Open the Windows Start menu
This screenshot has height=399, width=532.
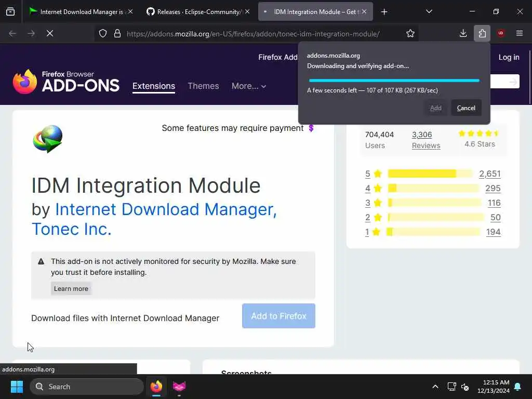17,387
